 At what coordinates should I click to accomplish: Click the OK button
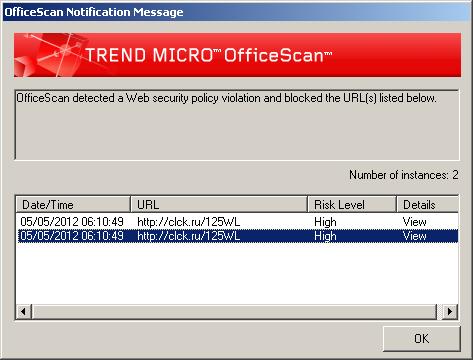tap(422, 338)
